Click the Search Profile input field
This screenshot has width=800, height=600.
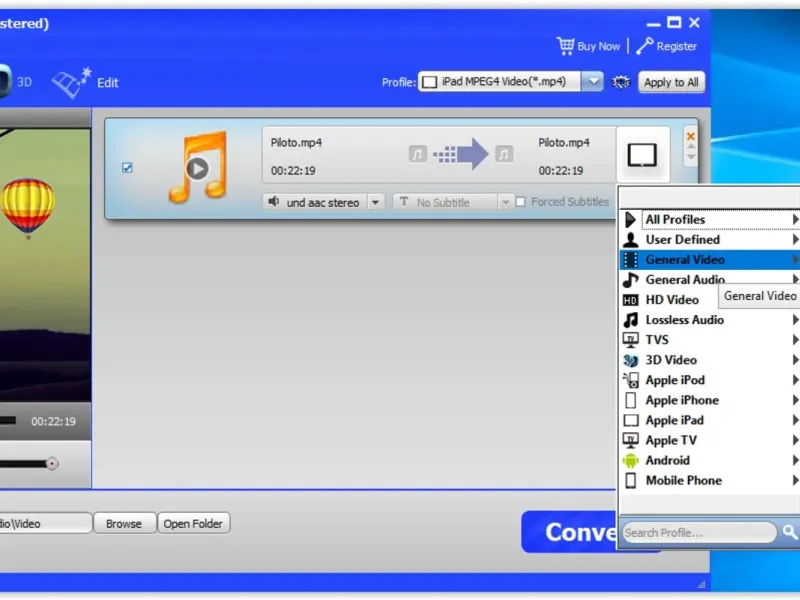point(699,533)
